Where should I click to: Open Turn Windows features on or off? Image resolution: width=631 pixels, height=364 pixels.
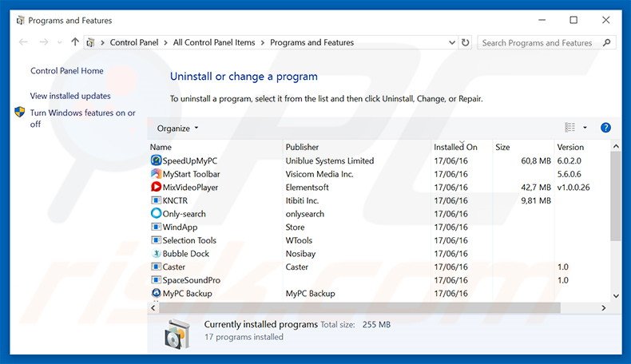pyautogui.click(x=83, y=118)
